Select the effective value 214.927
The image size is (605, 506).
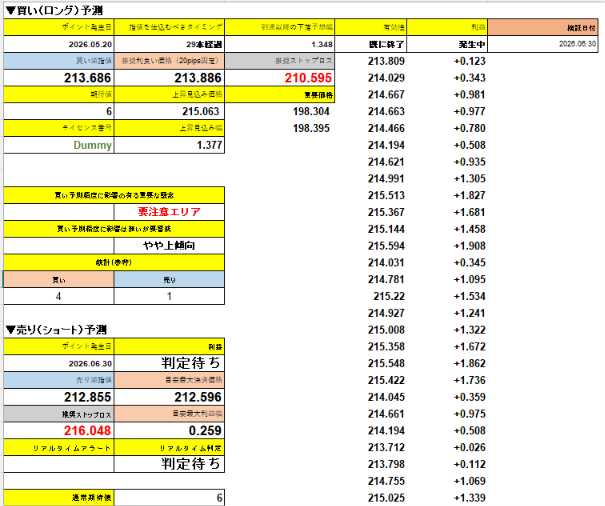coord(386,313)
